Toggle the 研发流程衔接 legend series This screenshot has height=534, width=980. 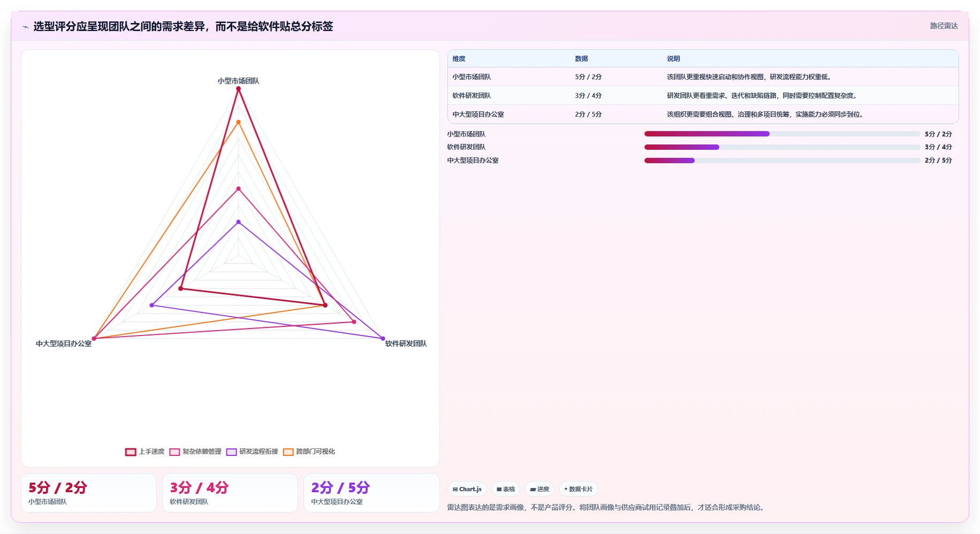[252, 452]
